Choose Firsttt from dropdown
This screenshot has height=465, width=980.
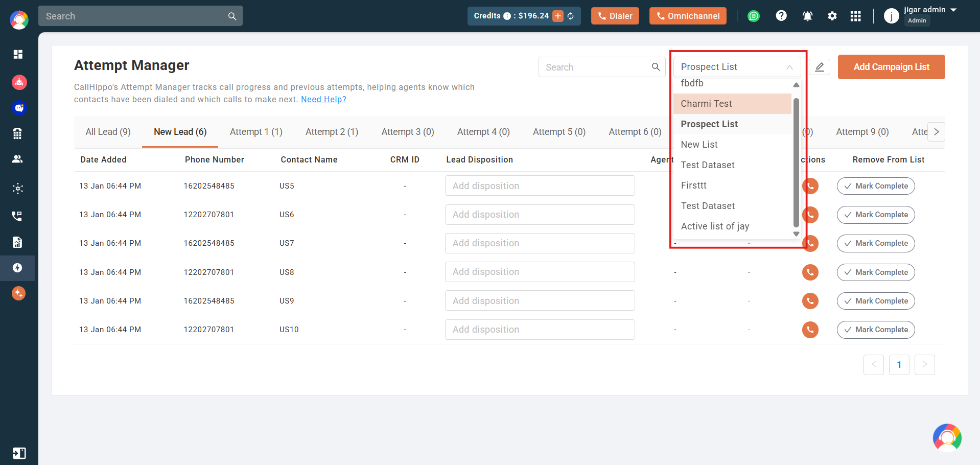(x=732, y=185)
